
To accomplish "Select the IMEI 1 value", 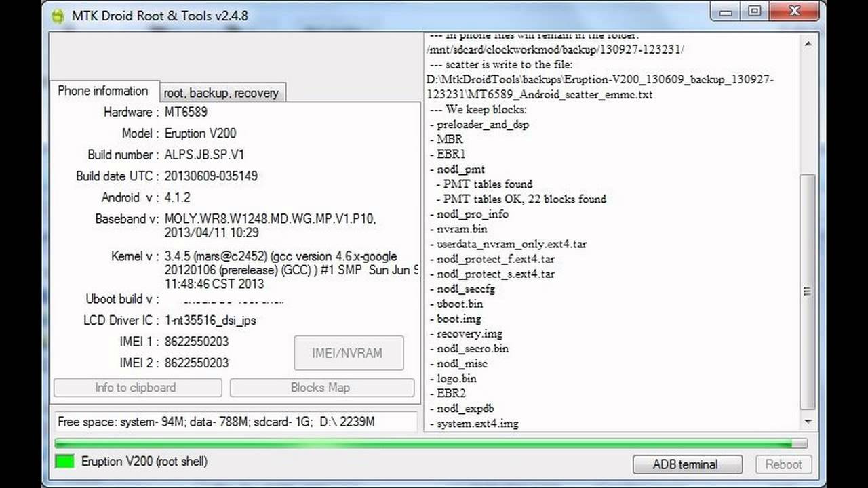I will point(197,342).
